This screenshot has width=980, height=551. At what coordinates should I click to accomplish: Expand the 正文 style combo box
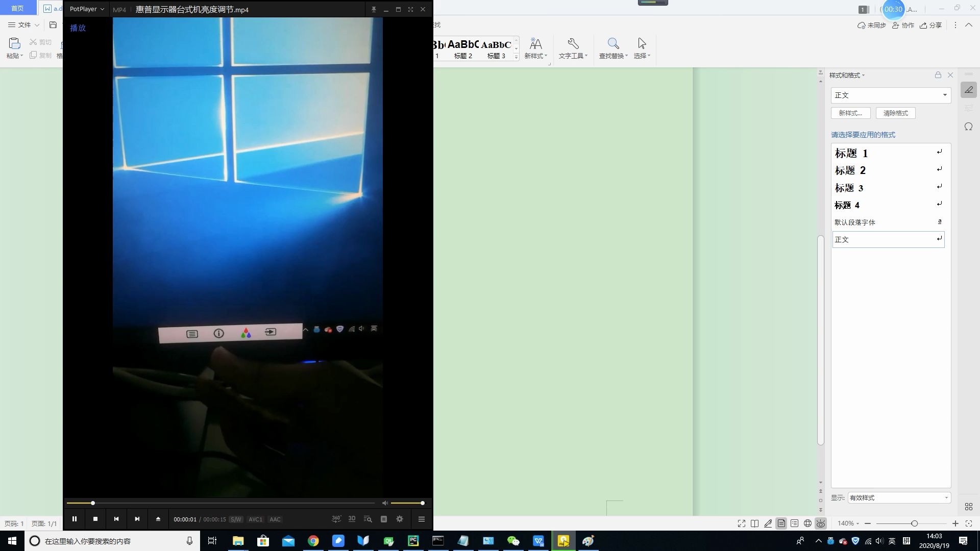click(944, 95)
